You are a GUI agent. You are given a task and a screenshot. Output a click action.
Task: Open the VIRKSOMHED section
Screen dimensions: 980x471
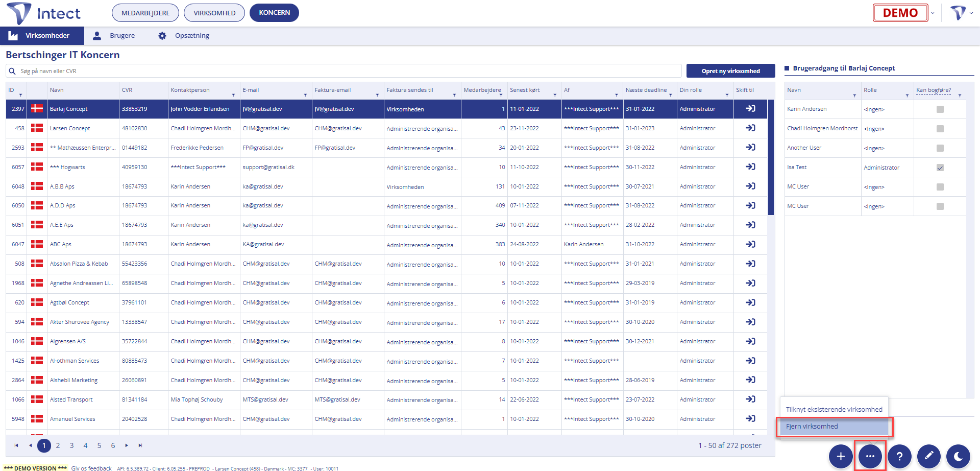[214, 13]
